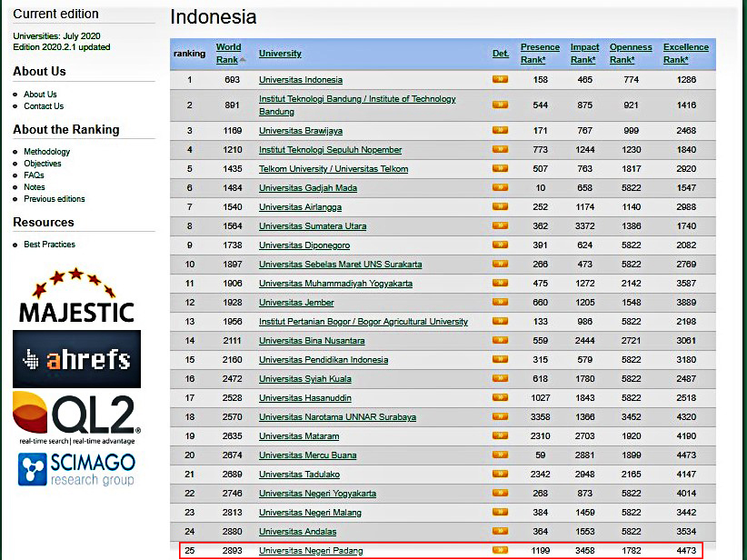Open the details icon for Universitas Indonesia

(x=500, y=80)
